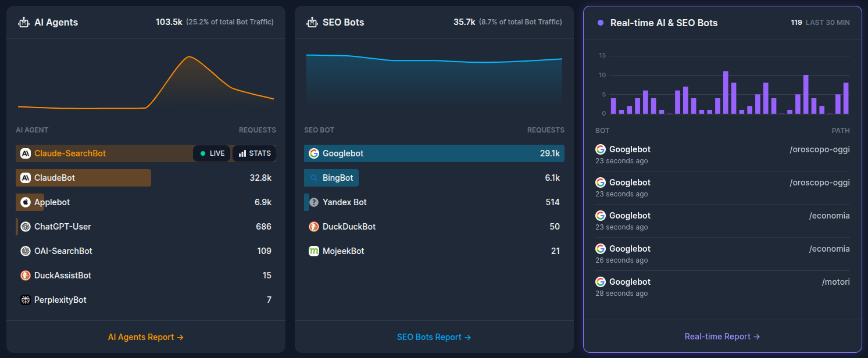Select the DuckDuckBot row
The height and width of the screenshot is (358, 868).
click(434, 227)
